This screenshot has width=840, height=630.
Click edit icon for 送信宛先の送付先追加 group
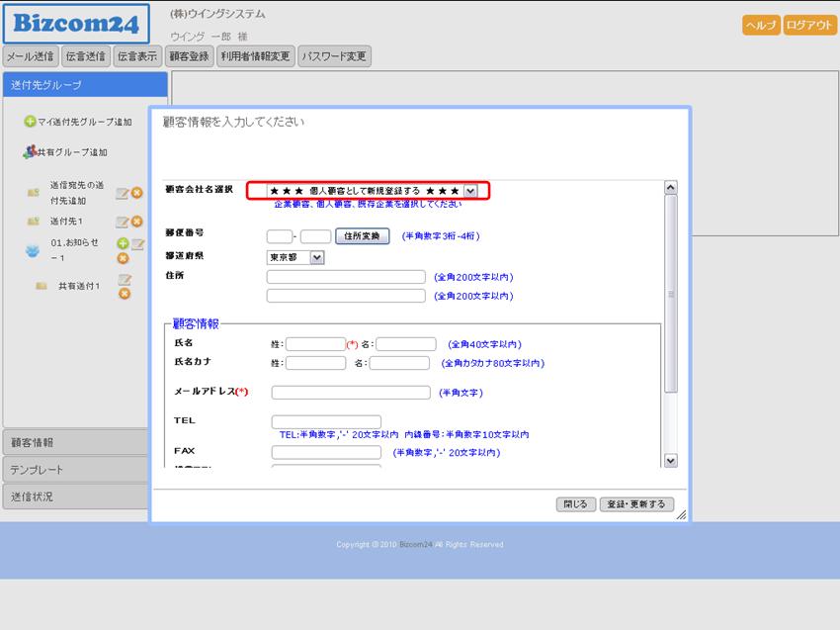tap(123, 193)
